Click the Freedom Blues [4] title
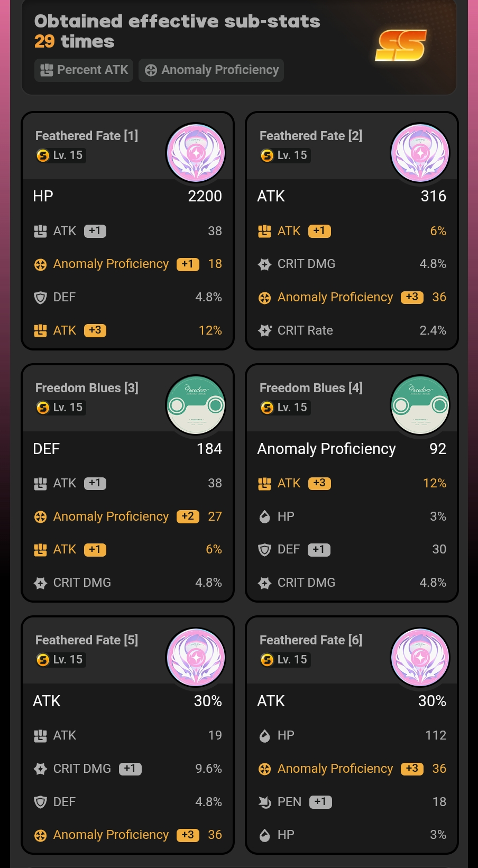 [311, 388]
